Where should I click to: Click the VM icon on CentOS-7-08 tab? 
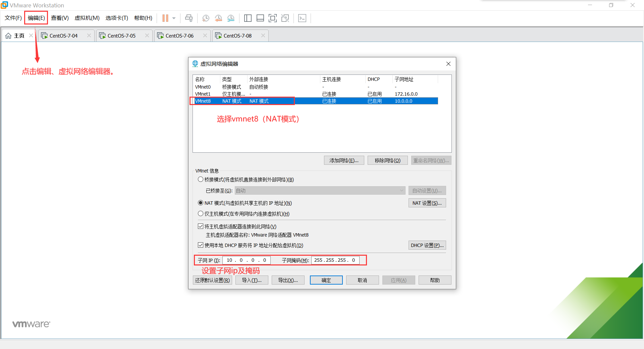pyautogui.click(x=218, y=36)
